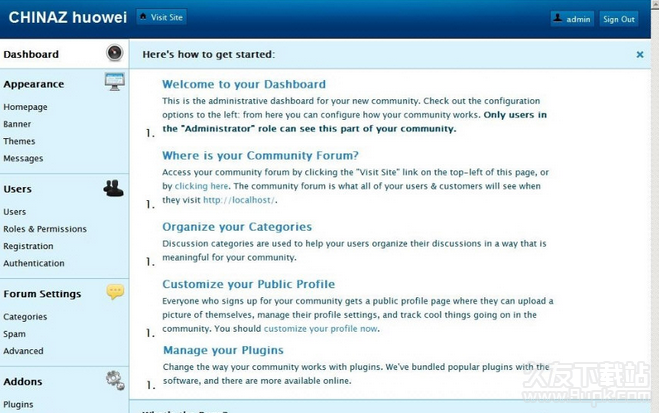Click the Forum Settings speech bubble icon
The image size is (659, 413).
coord(115,292)
